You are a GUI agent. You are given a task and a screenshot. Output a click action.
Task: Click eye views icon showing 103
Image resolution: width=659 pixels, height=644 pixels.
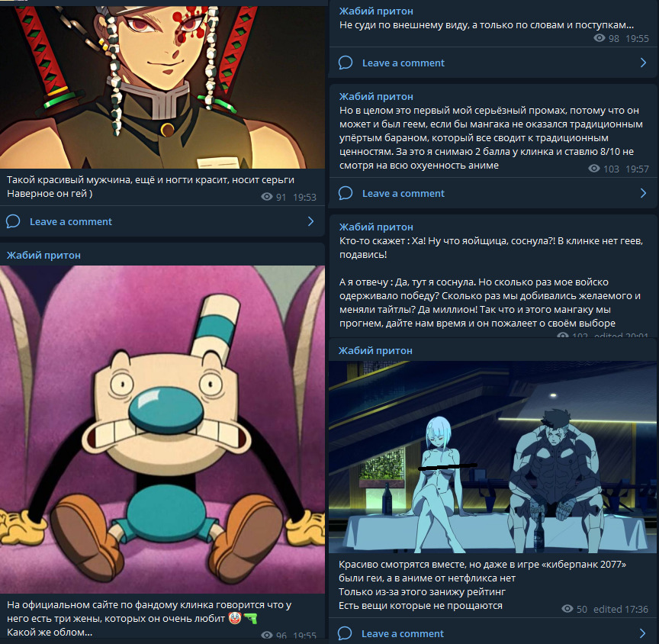[594, 168]
